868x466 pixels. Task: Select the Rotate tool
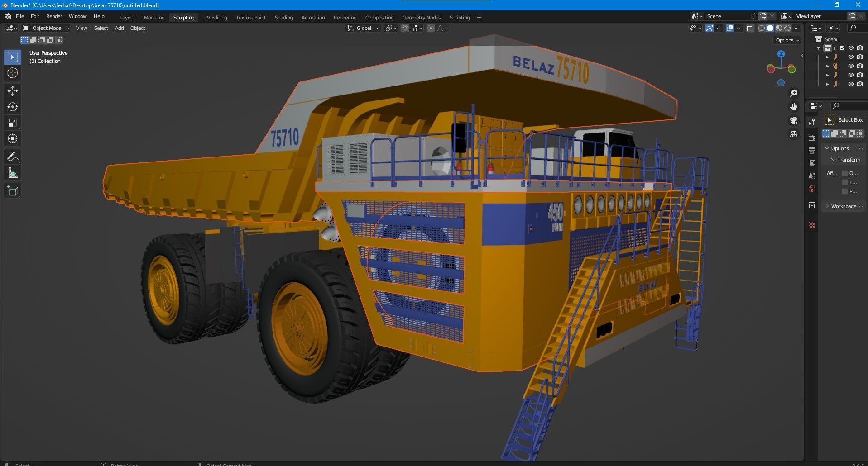point(13,107)
